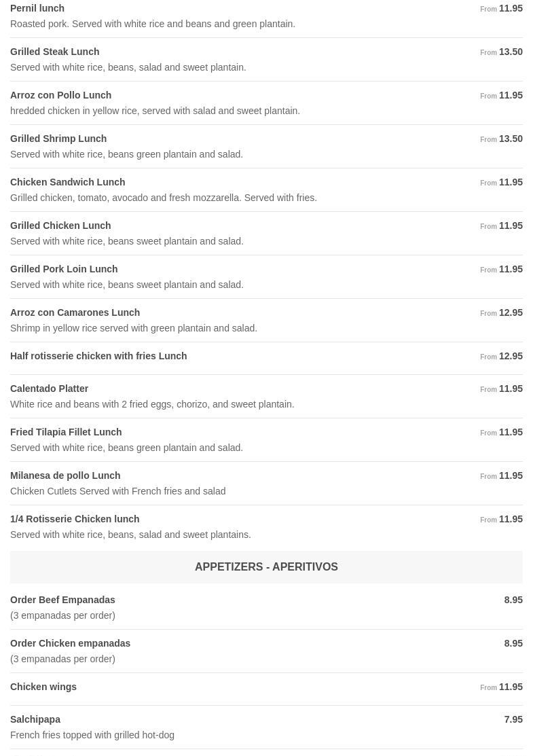Click the 13.50 price for Grilled Steak Lunch
Image resolution: width=533 pixels, height=756 pixels.
pos(511,52)
